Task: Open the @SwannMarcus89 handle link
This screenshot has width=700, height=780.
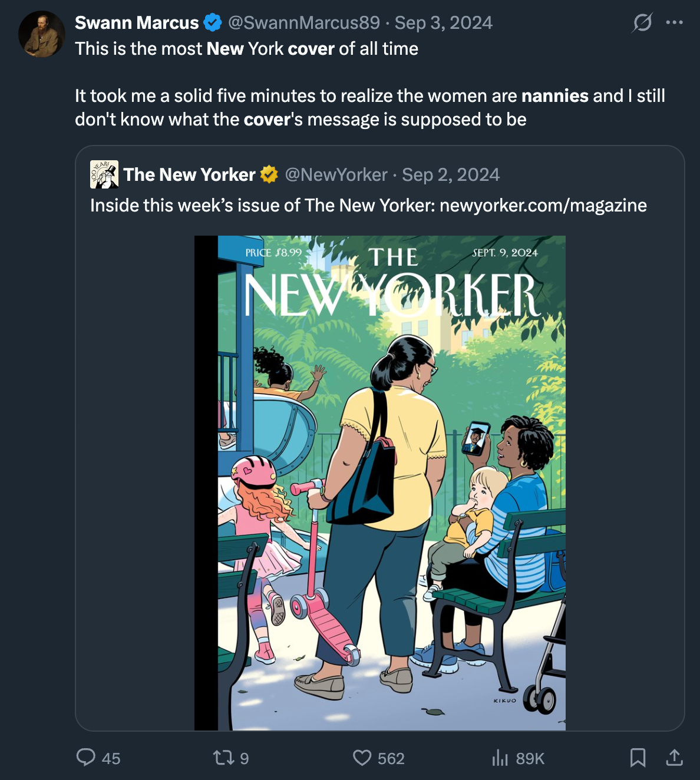Action: tap(303, 23)
